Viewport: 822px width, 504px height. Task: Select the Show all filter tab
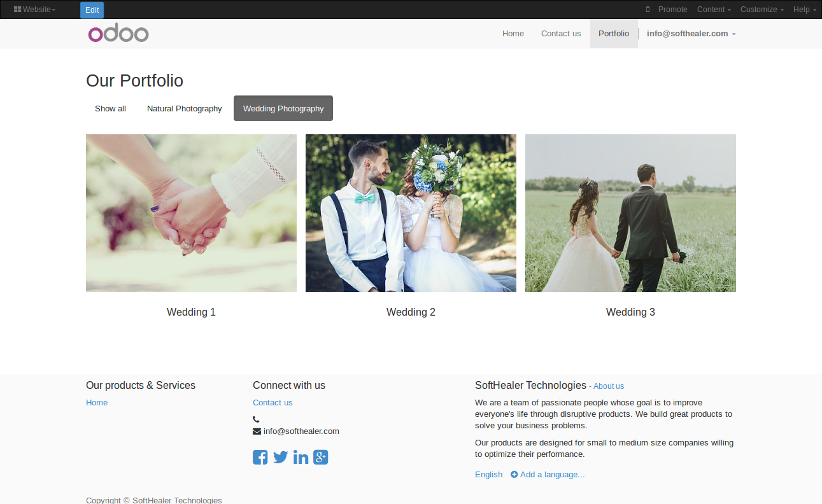[110, 108]
